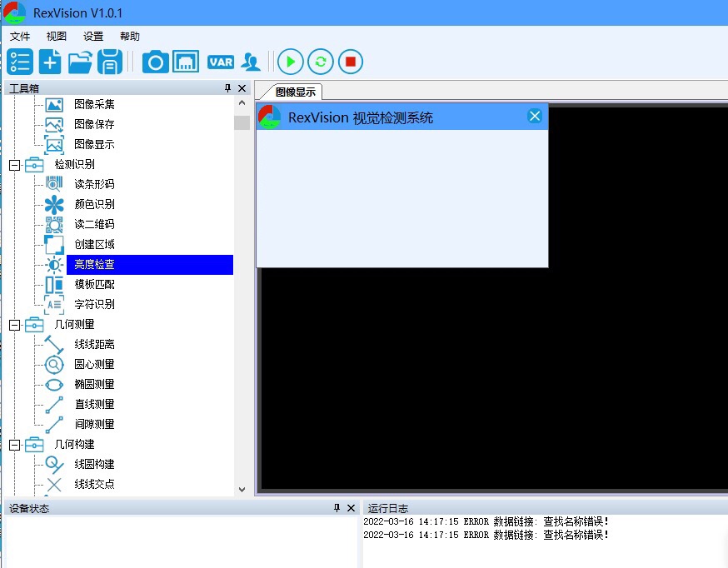Switch to the 图像显示 tab

tap(295, 92)
